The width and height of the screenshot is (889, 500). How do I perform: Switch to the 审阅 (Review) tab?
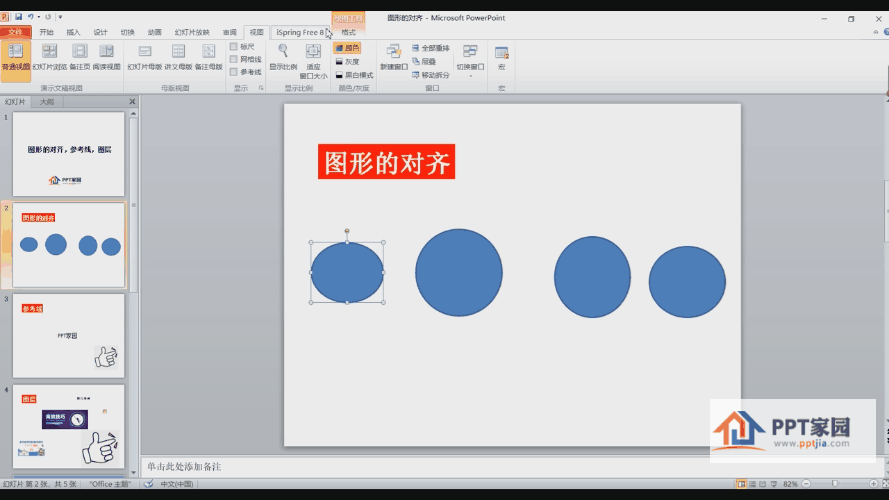(230, 32)
